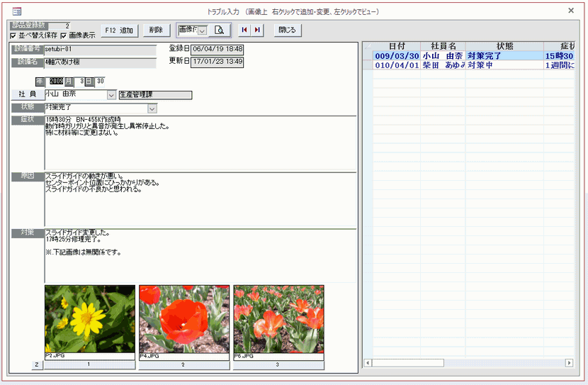Click button 3 under tulip field image
588x385 pixels.
pyautogui.click(x=278, y=364)
